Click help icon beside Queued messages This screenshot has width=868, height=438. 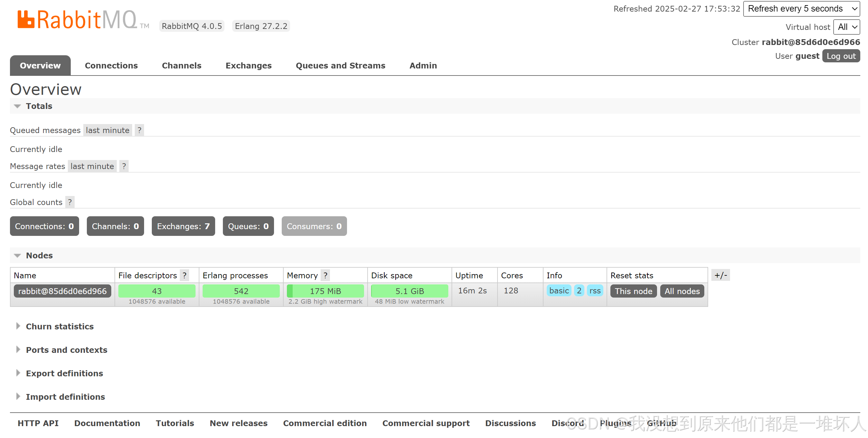pyautogui.click(x=139, y=130)
